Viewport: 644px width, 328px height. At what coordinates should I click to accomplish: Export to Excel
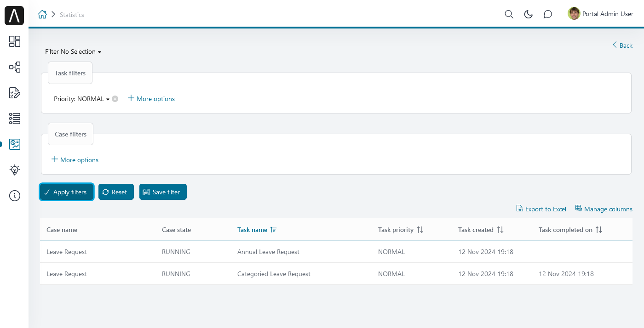(541, 209)
